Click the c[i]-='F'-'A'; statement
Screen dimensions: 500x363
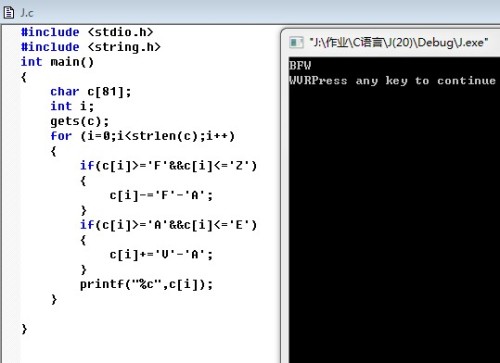coord(161,195)
